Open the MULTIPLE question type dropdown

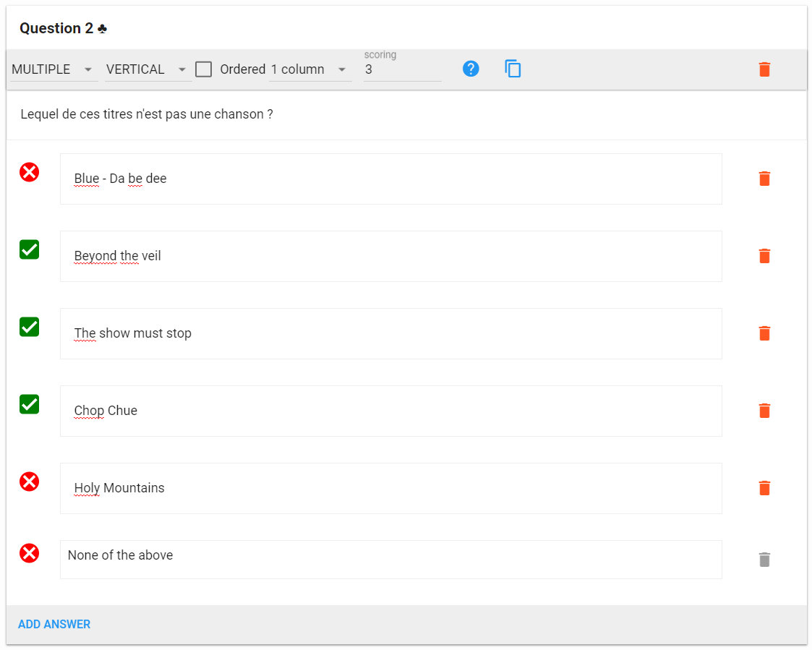[54, 69]
